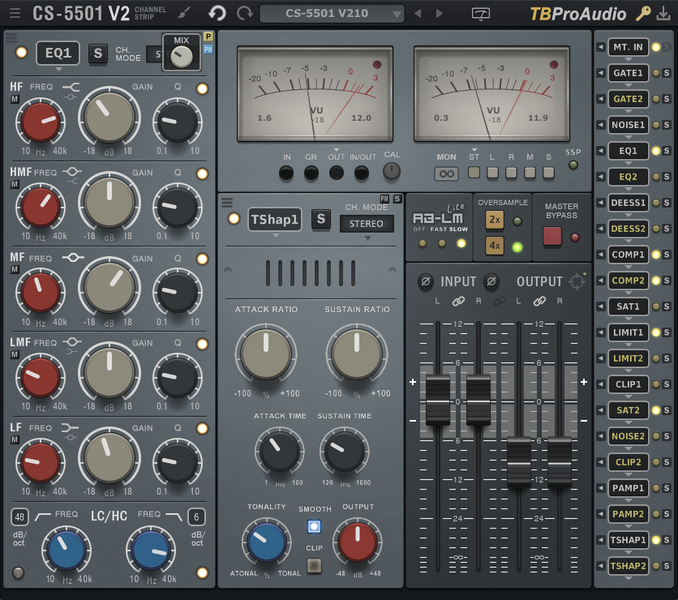Click the input L/R link chain icon
Viewport: 678px width, 600px height.
click(x=459, y=300)
